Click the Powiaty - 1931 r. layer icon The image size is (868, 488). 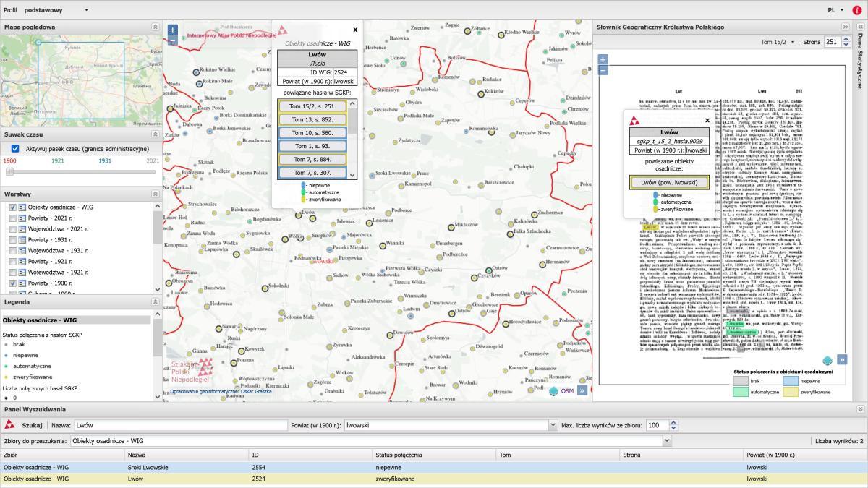tap(22, 240)
